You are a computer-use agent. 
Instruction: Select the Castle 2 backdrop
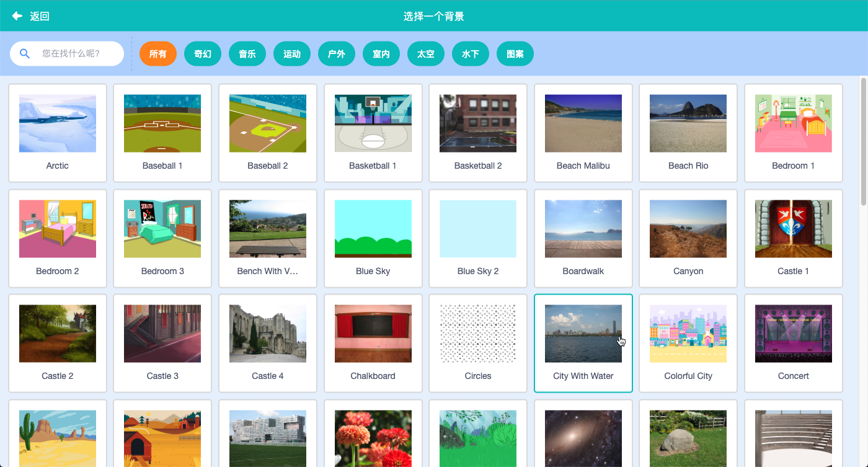pyautogui.click(x=58, y=343)
